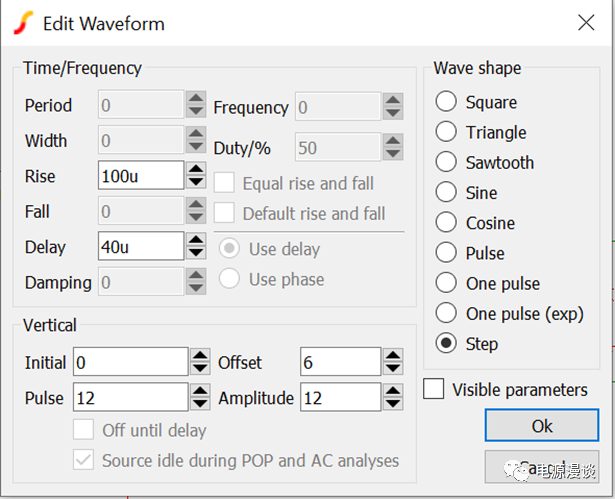615x499 pixels.
Task: Select the Triangle wave shape
Action: click(447, 132)
